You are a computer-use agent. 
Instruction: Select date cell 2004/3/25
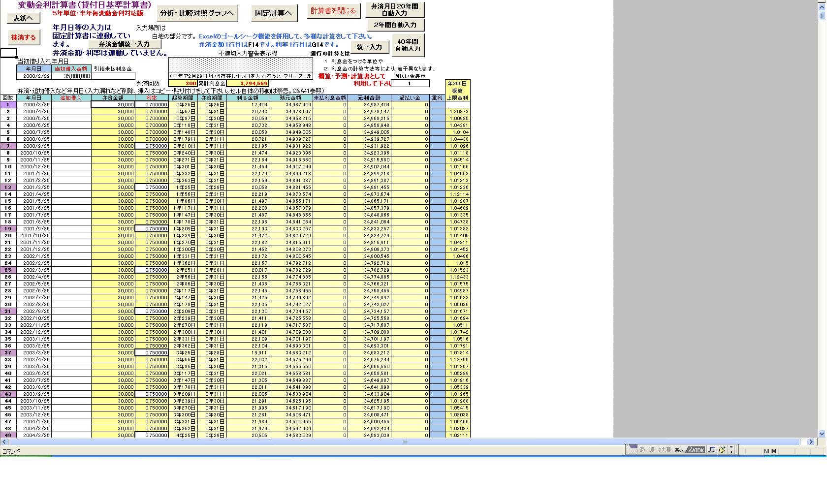click(x=34, y=435)
